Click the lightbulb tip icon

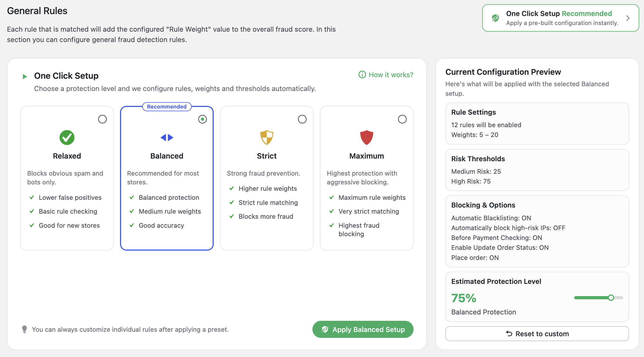tap(24, 329)
